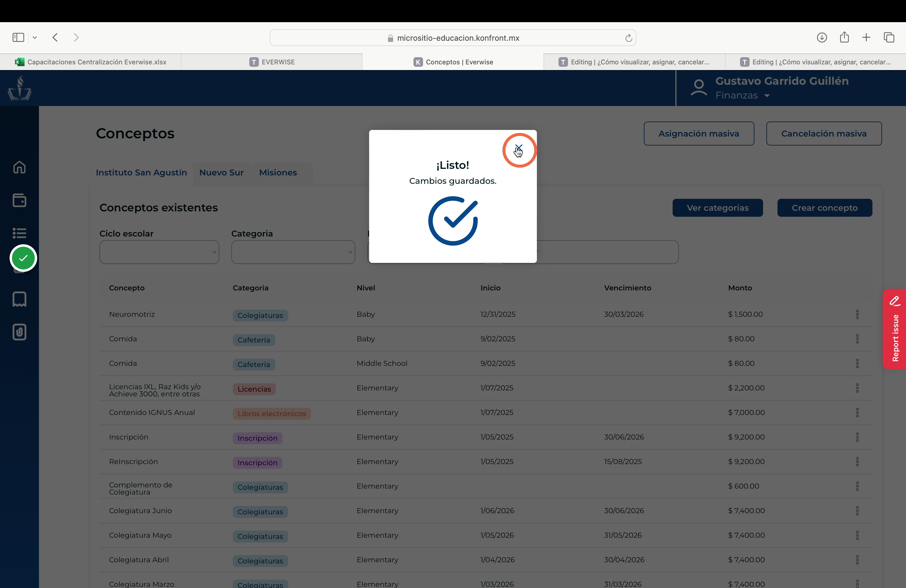
Task: Reload the page in the address bar
Action: [629, 38]
